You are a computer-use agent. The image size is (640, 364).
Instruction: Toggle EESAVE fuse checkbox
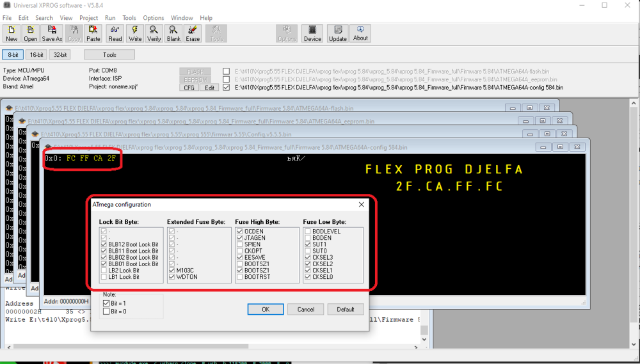pos(239,258)
